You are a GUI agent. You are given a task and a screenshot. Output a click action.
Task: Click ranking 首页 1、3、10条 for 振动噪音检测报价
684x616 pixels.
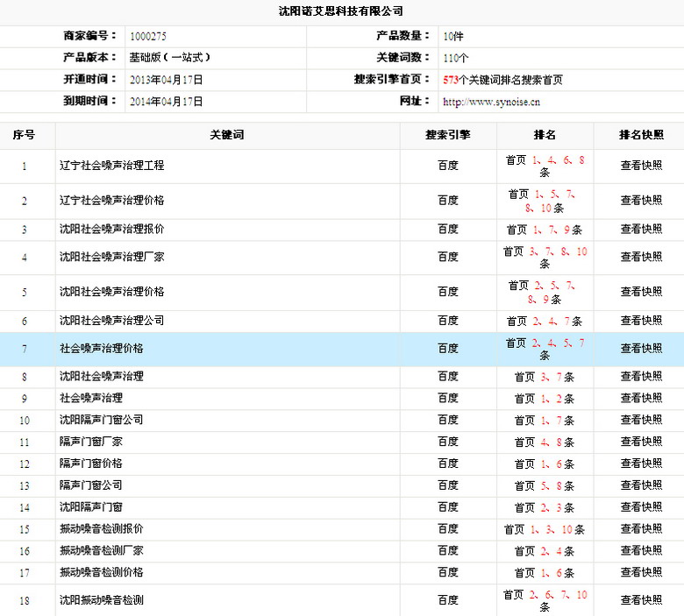pyautogui.click(x=545, y=529)
